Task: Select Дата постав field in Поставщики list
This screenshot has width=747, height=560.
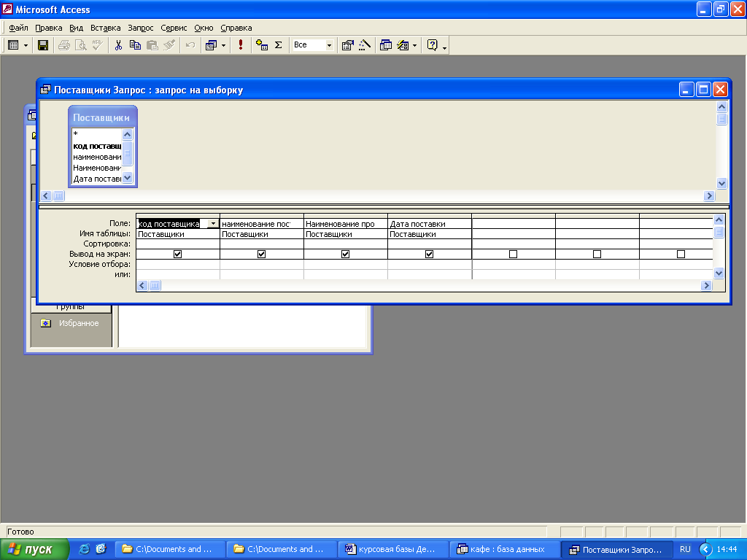Action: [97, 179]
